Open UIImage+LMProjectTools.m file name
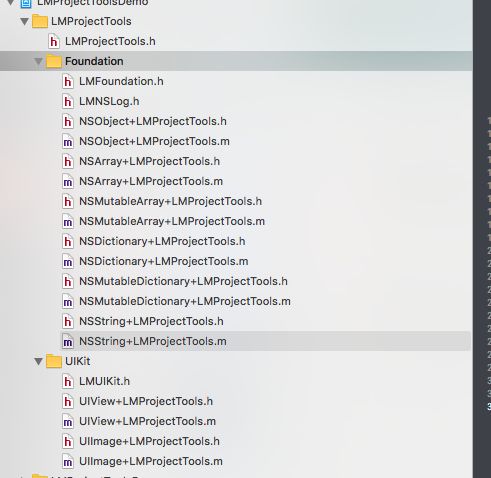This screenshot has height=478, width=491. tap(151, 461)
